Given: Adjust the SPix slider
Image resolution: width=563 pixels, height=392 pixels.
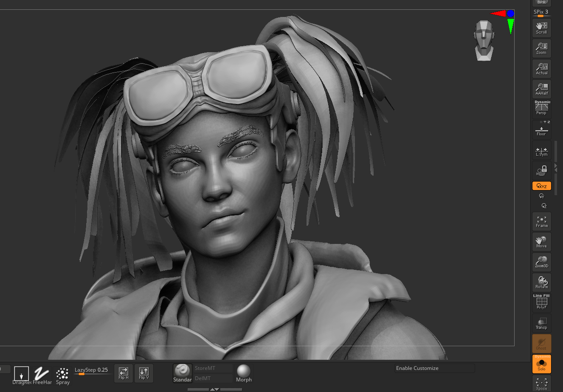Looking at the screenshot, I should point(541,13).
